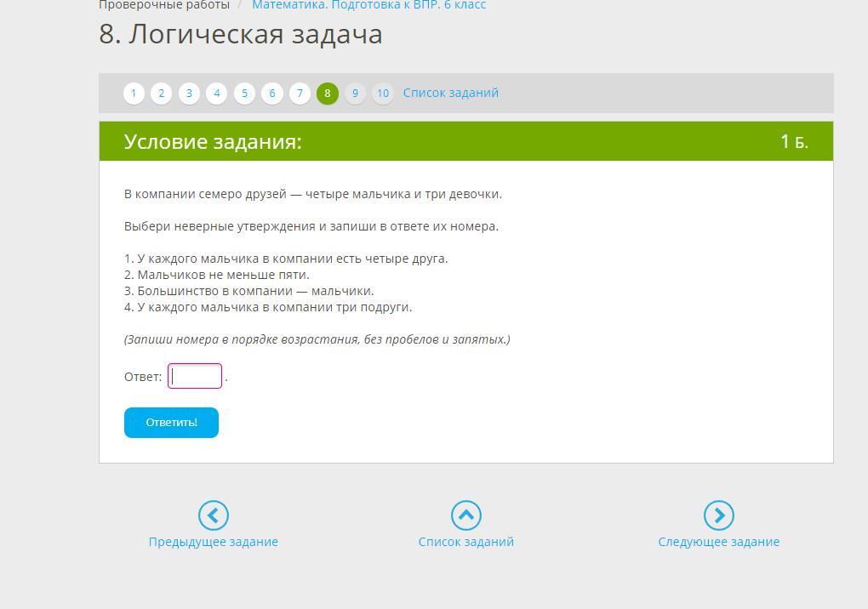Go to task number 3
Image resolution: width=868 pixels, height=609 pixels.
click(189, 93)
